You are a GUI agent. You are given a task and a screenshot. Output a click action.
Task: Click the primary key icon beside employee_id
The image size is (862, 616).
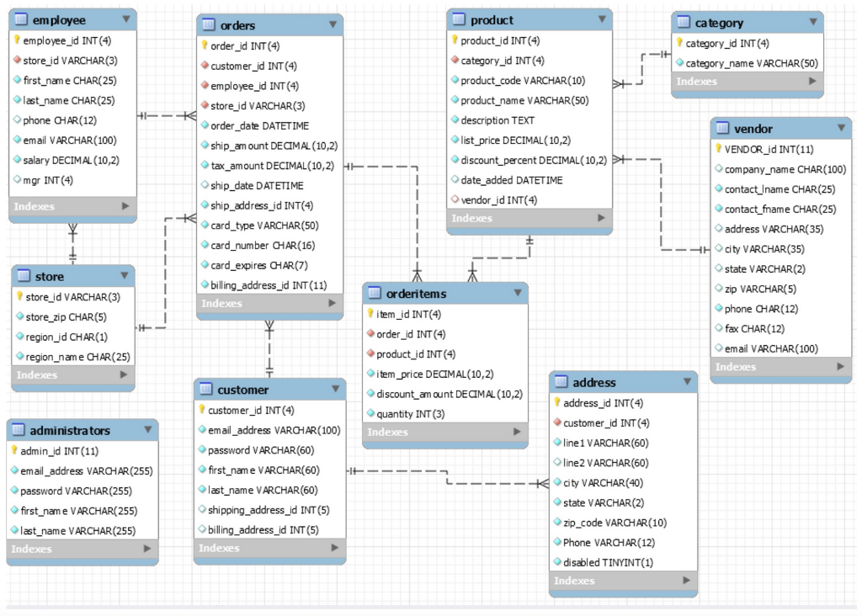click(17, 40)
